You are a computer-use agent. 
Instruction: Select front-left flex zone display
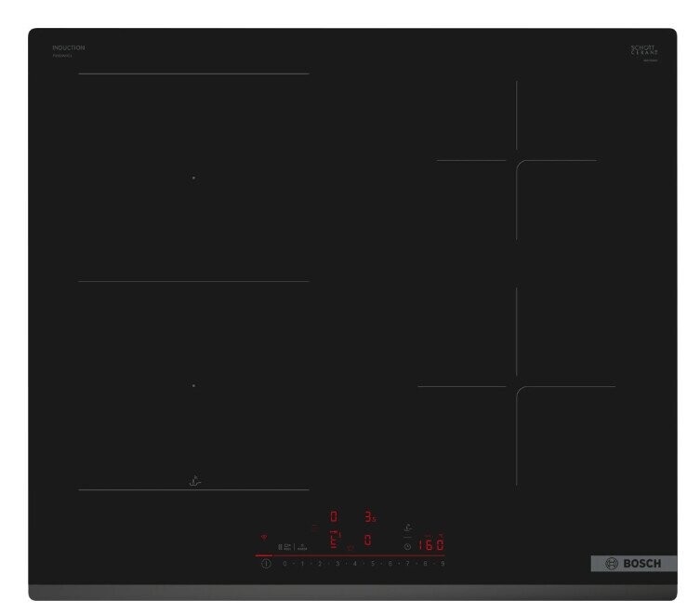tap(335, 540)
